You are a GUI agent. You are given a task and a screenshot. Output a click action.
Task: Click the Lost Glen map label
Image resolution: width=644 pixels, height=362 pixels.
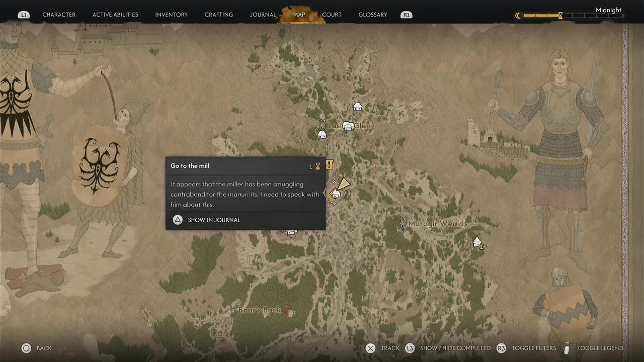click(349, 126)
